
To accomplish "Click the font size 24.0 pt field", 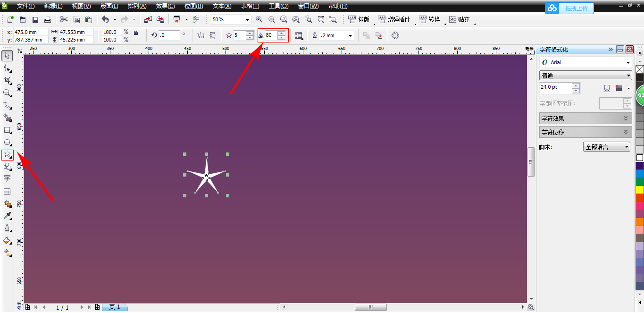I will pos(555,88).
